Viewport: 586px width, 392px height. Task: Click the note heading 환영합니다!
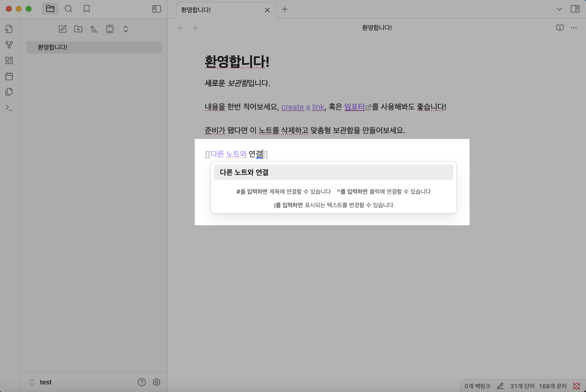click(237, 61)
